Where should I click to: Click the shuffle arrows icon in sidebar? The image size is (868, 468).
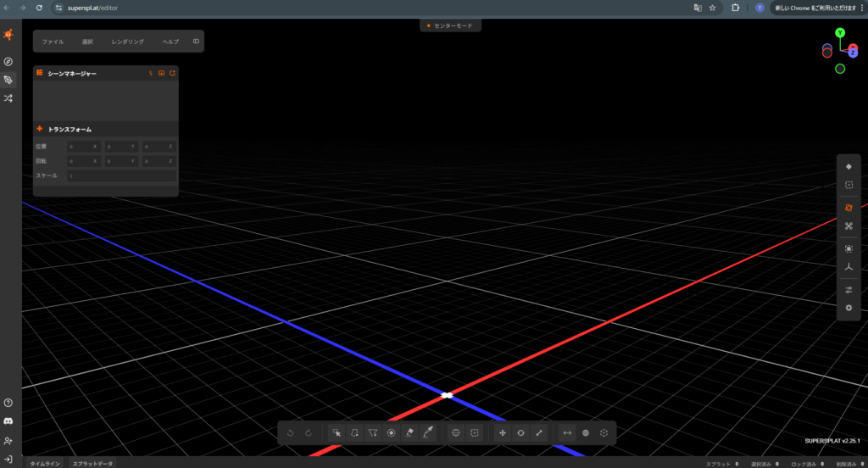[8, 98]
